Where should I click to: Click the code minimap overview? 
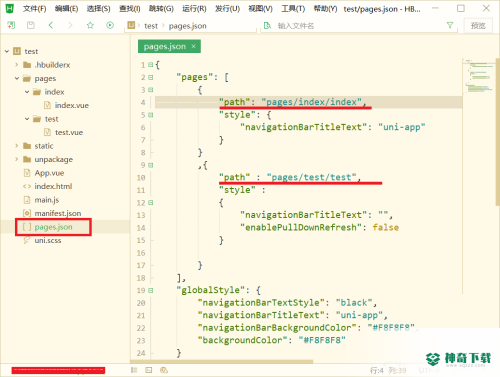[479, 76]
